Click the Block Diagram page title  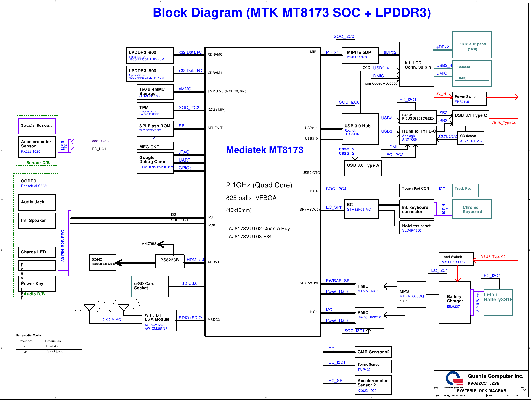pyautogui.click(x=292, y=13)
